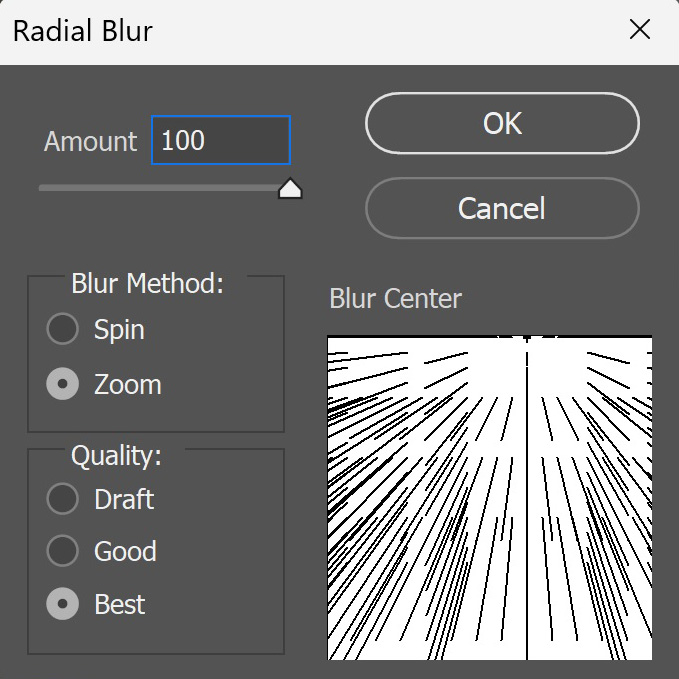Click the blur origin point at preview top

pyautogui.click(x=527, y=339)
